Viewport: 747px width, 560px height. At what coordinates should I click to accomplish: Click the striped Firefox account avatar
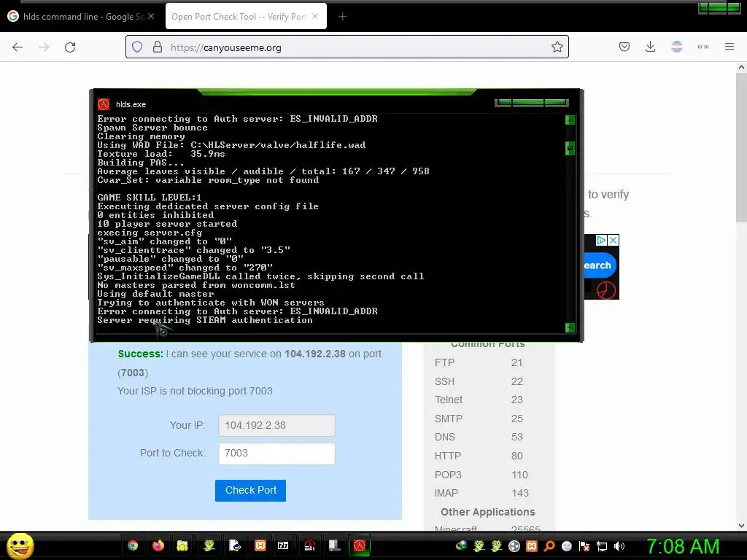676,47
